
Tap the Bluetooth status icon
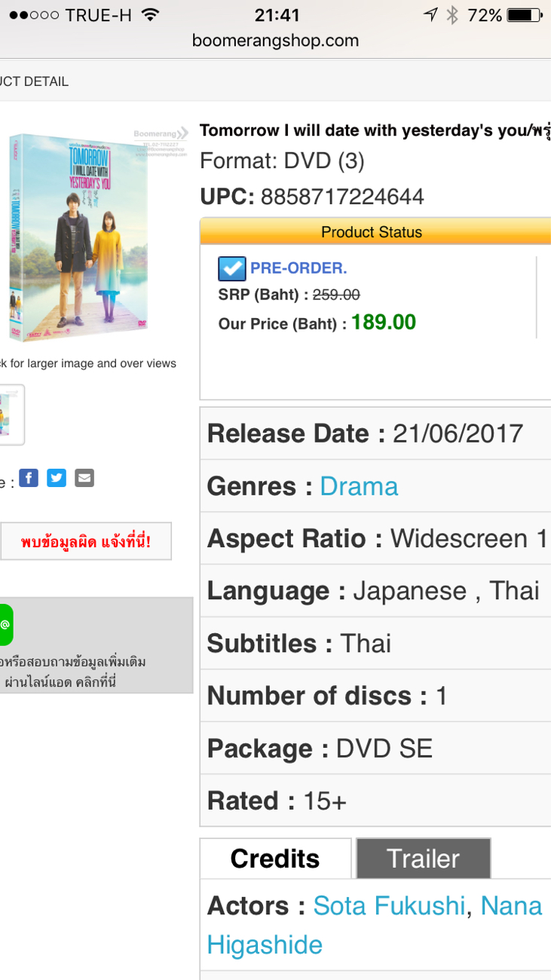click(x=452, y=15)
